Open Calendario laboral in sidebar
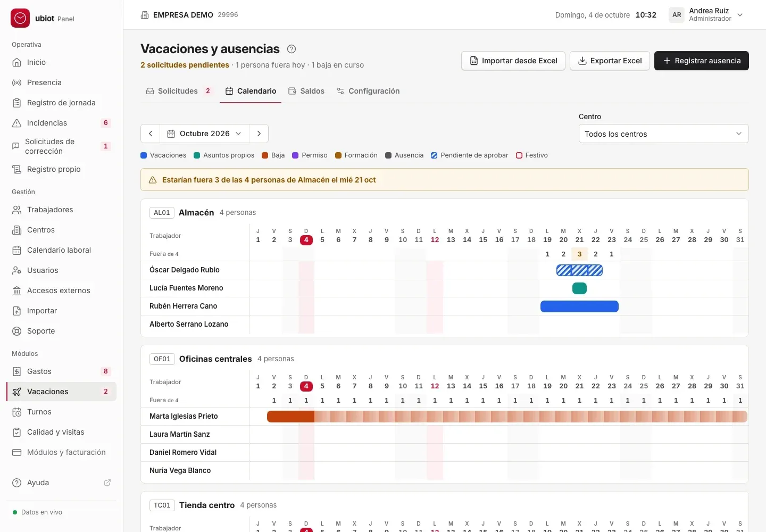Screen dimensions: 766x532 (x=61, y=250)
